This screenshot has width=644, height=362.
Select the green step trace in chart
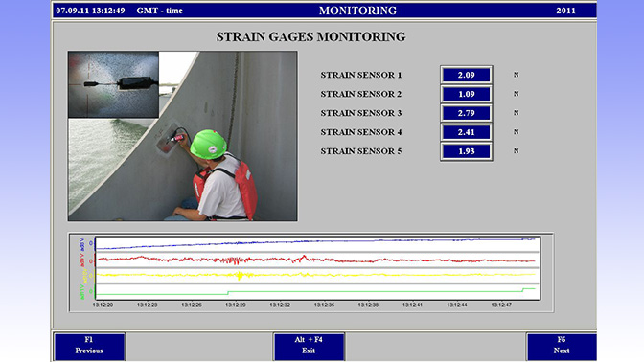pyautogui.click(x=315, y=292)
